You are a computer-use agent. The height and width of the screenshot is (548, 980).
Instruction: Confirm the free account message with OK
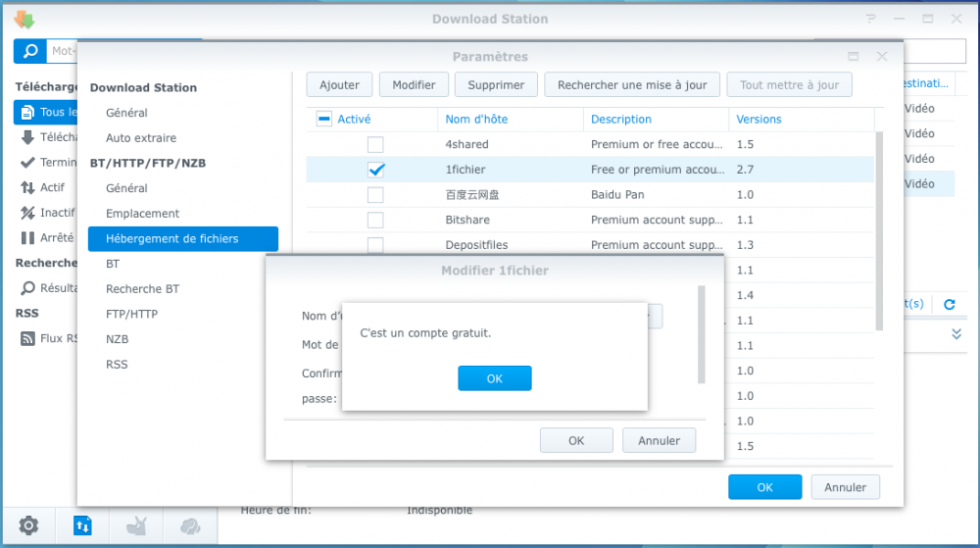[494, 378]
